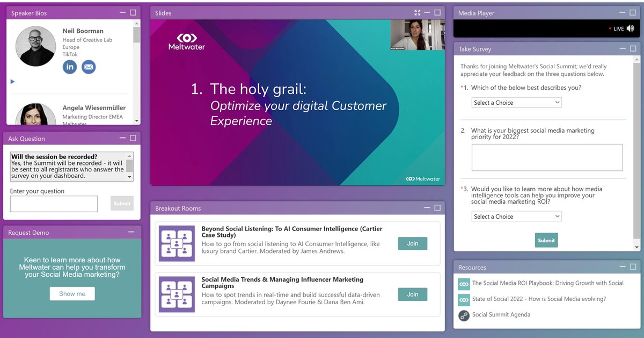This screenshot has width=644, height=338.
Task: Click Angela Wiesenmüller's profile photo
Action: [x=35, y=114]
